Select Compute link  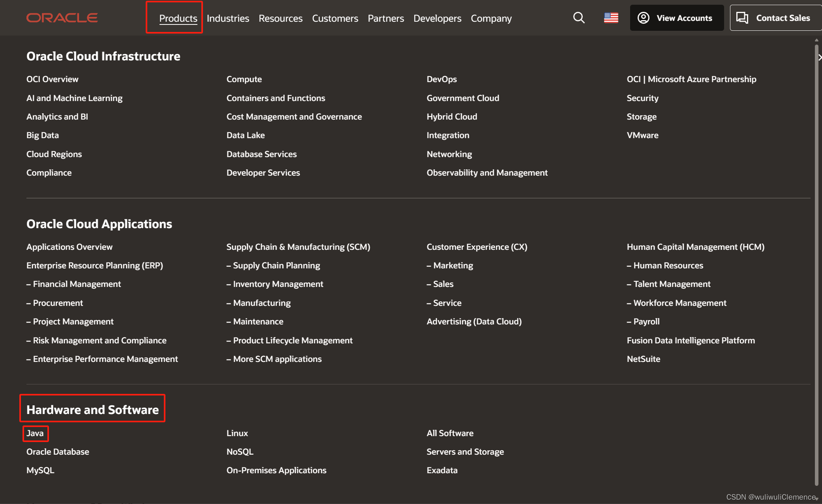click(x=244, y=79)
